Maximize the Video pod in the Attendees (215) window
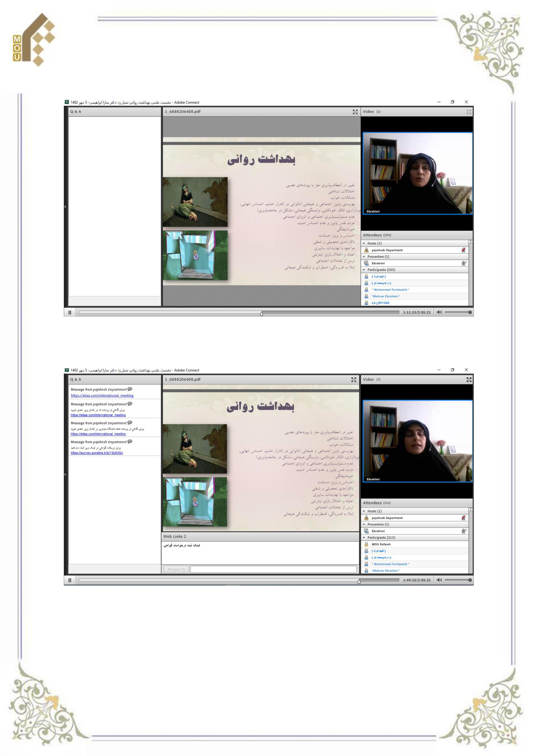The image size is (535, 756). tap(469, 380)
